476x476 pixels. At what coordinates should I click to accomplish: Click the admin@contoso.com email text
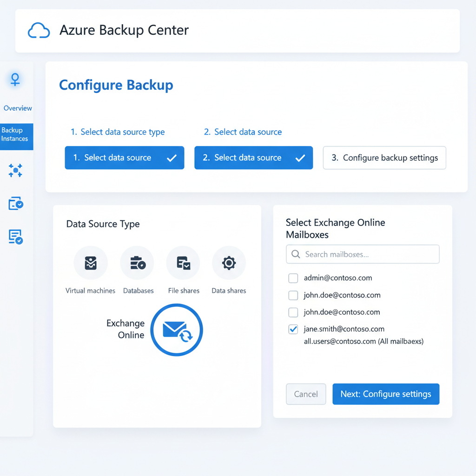point(338,278)
